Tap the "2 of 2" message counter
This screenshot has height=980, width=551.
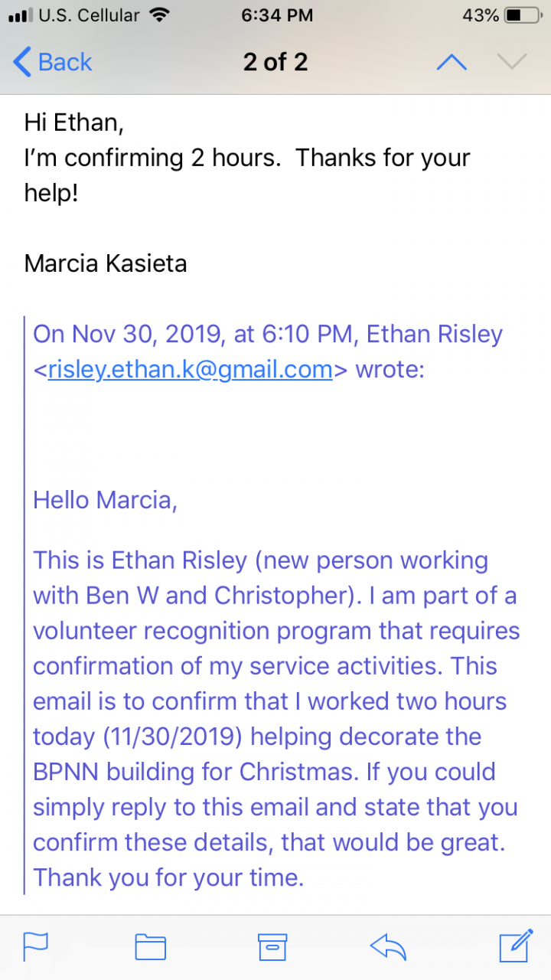[x=275, y=62]
